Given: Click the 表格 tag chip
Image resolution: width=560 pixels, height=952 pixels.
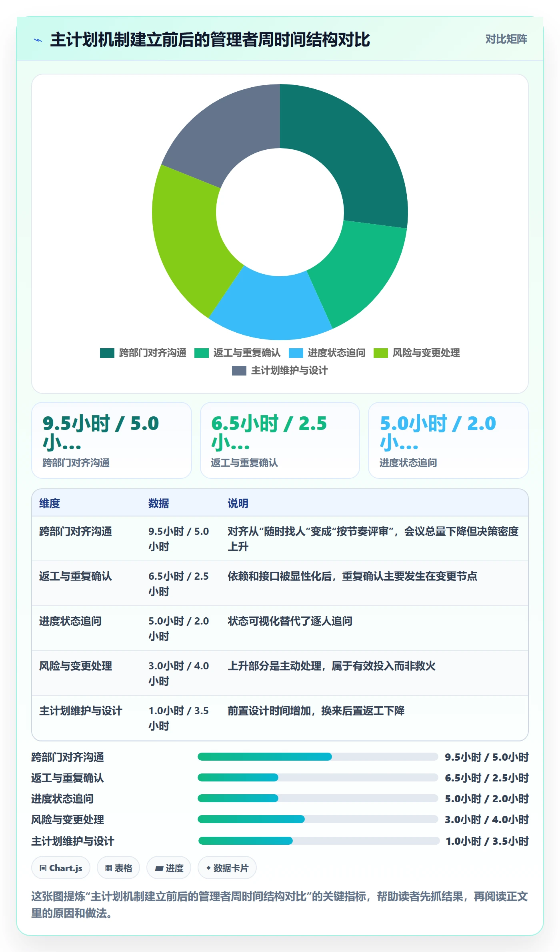Looking at the screenshot, I should (118, 868).
